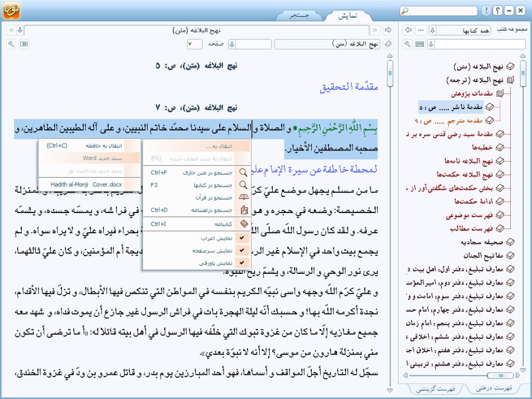Choose سند جدید Word from the submenu
This screenshot has height=399, width=532.
(x=90, y=158)
